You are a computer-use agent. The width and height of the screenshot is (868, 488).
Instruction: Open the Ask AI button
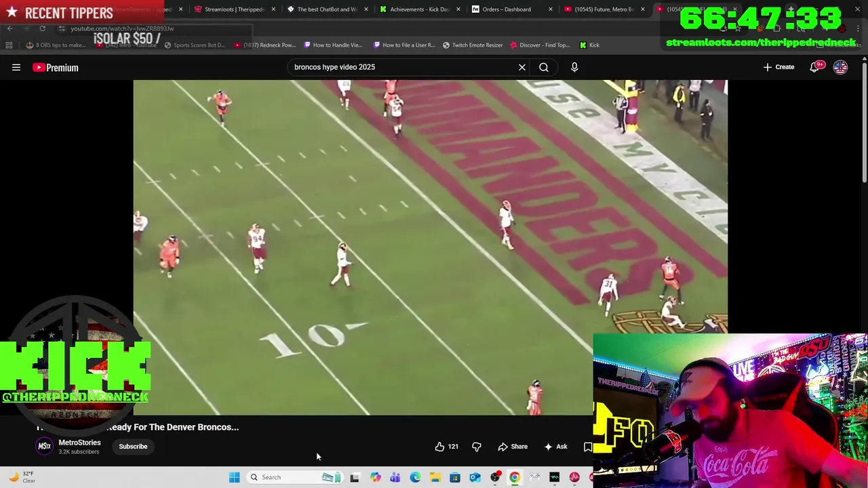point(555,447)
